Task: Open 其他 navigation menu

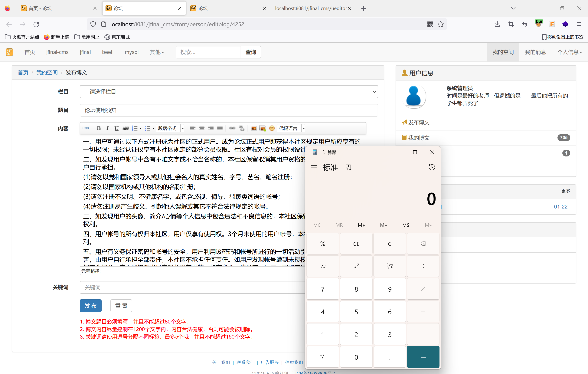Action: pos(157,52)
